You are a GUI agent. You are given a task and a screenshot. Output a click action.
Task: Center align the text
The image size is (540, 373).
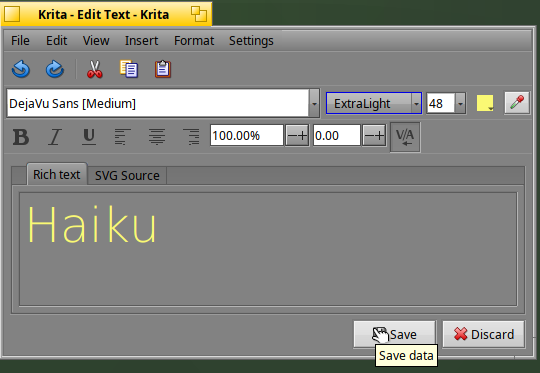157,137
